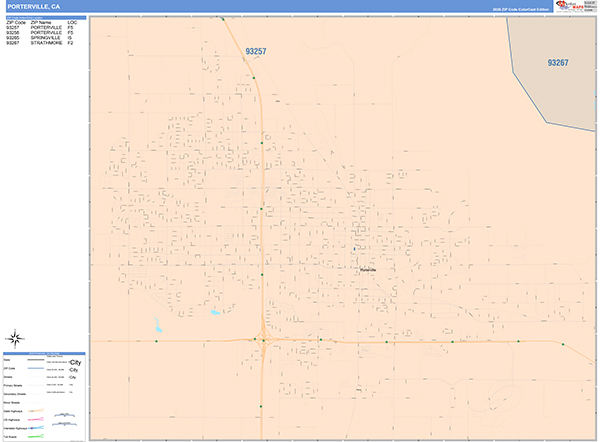The height and width of the screenshot is (442, 600).
Task: Click the blue ZIP code index title bar
Action: [x=46, y=18]
